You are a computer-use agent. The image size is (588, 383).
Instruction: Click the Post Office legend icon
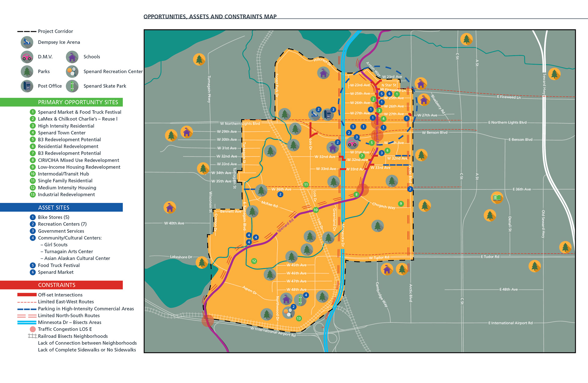point(27,86)
